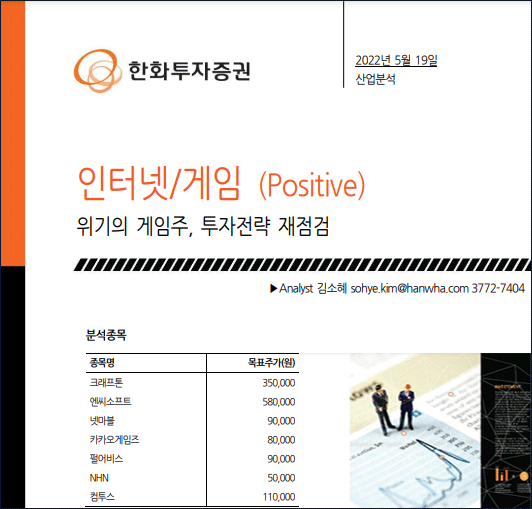Select the date 2022년 5월 19일
Viewport: 532px width, 509px height.
point(396,60)
